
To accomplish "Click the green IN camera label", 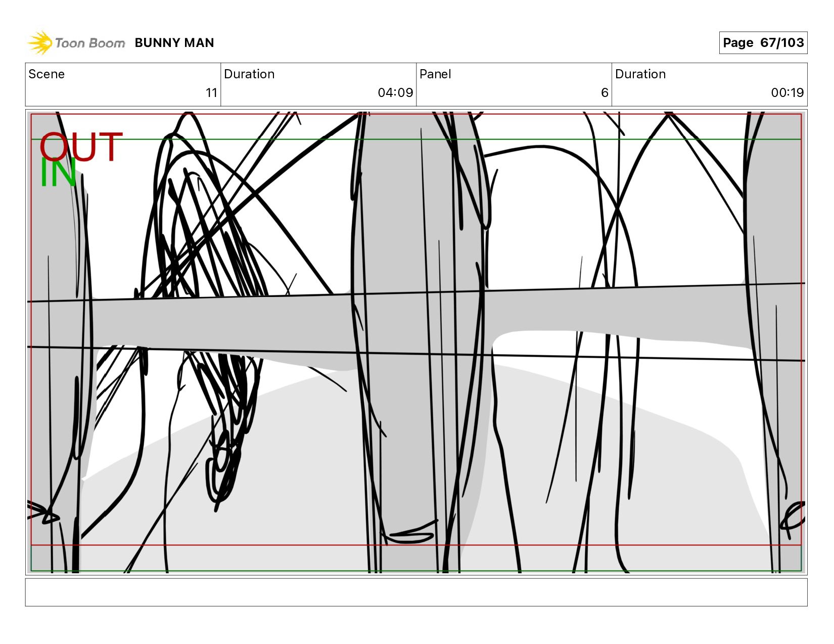I will click(58, 173).
